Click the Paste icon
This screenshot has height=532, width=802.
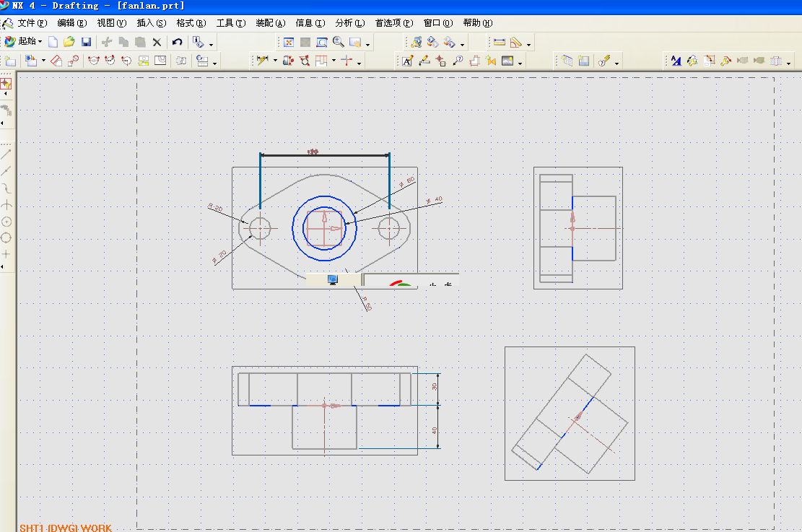[x=140, y=42]
